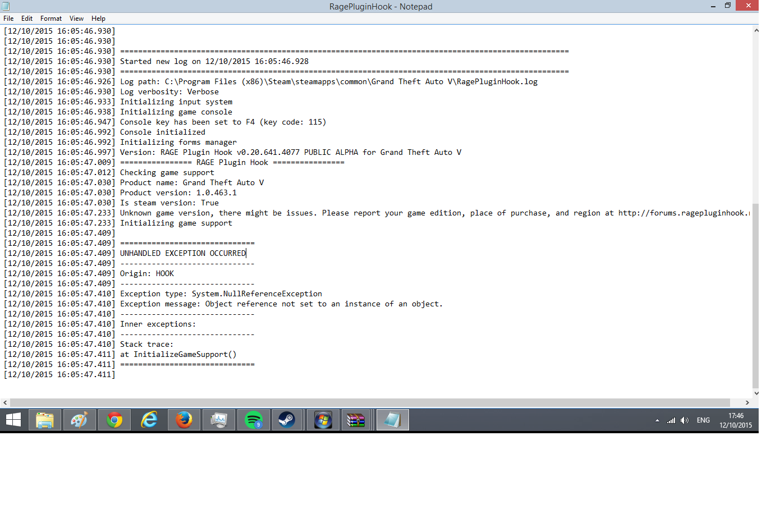Click 'Exception type: System.NullReferenceException' line
This screenshot has width=780, height=532.
tap(221, 294)
